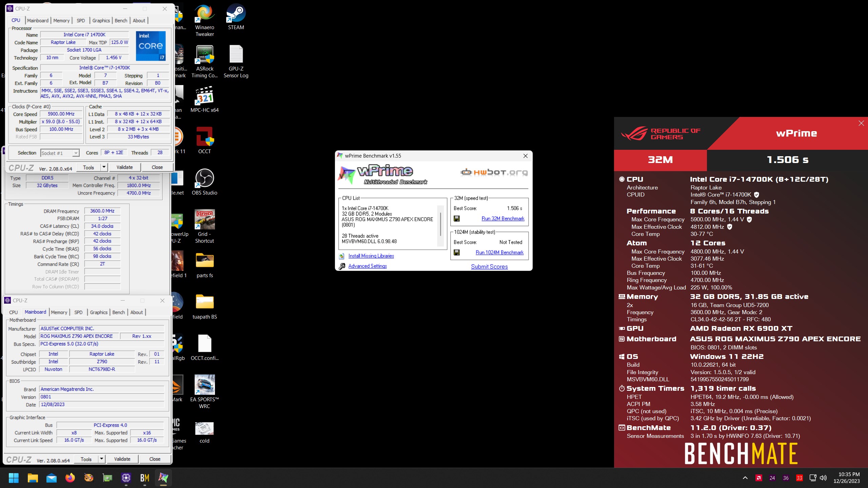The image size is (868, 488).
Task: Click the Intel Core i7 14700K name field
Action: [84, 35]
